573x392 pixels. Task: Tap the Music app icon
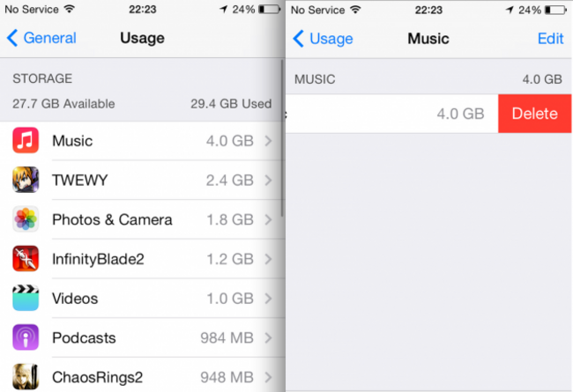[x=26, y=140]
